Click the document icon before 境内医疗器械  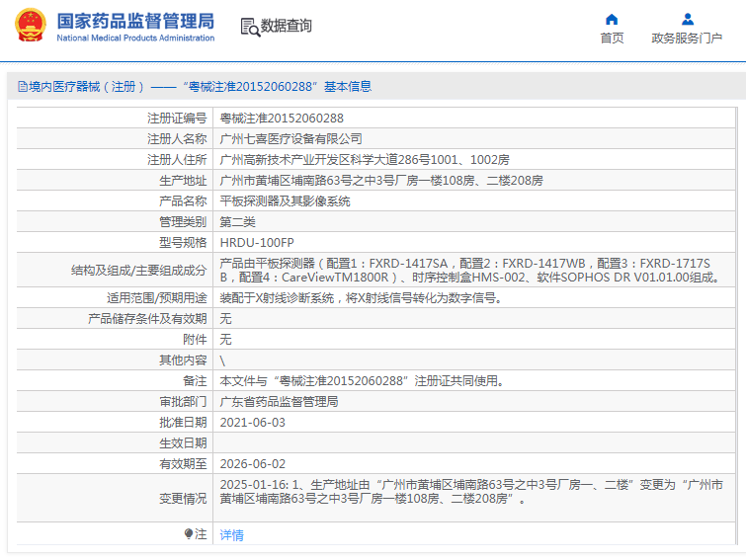23,87
